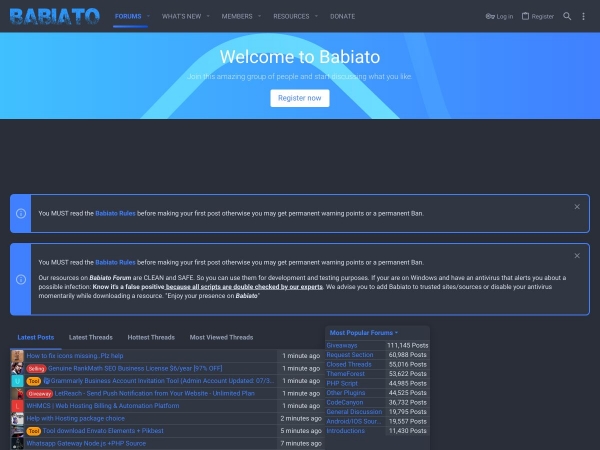
Task: Click '2 minutes ago' timestamp
Action: 301,418
